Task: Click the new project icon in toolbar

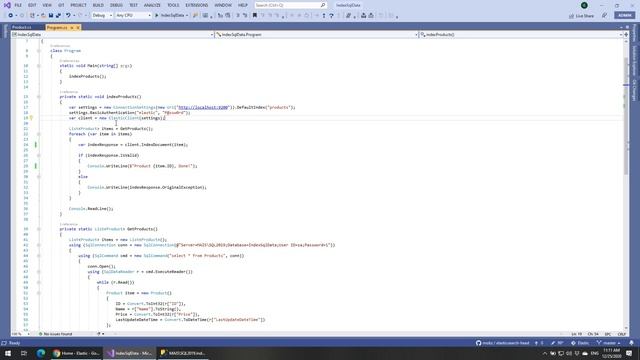Action: (x=32, y=16)
